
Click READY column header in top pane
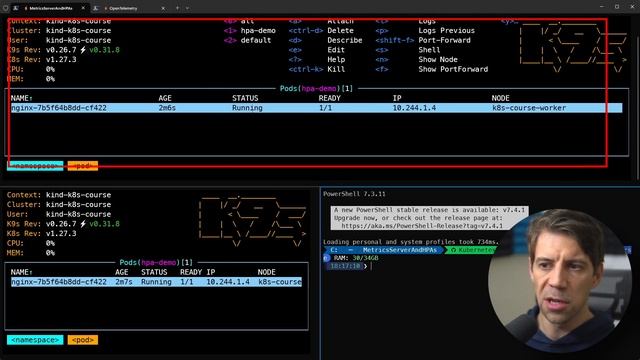pyautogui.click(x=329, y=98)
